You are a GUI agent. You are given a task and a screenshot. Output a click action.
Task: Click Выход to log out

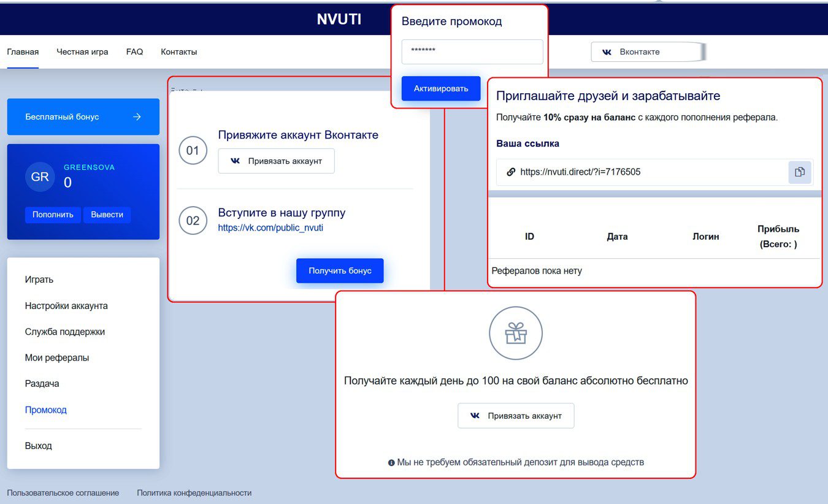coord(39,446)
